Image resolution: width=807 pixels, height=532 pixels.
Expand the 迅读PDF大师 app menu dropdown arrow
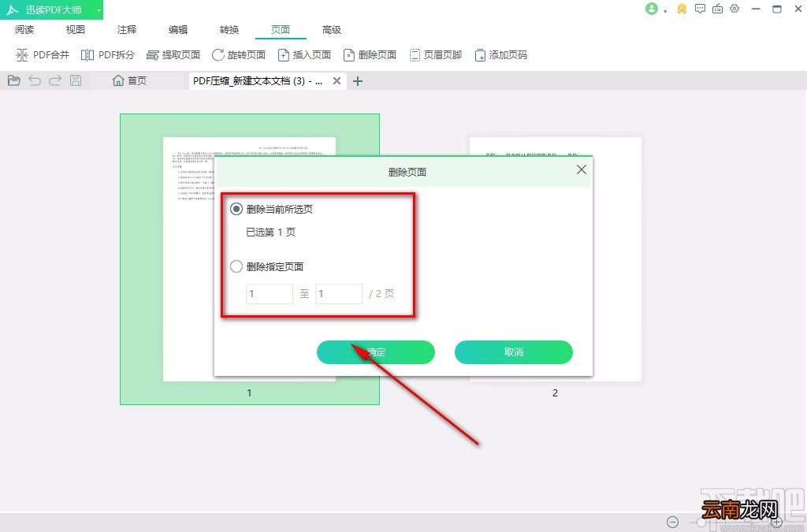(x=98, y=9)
